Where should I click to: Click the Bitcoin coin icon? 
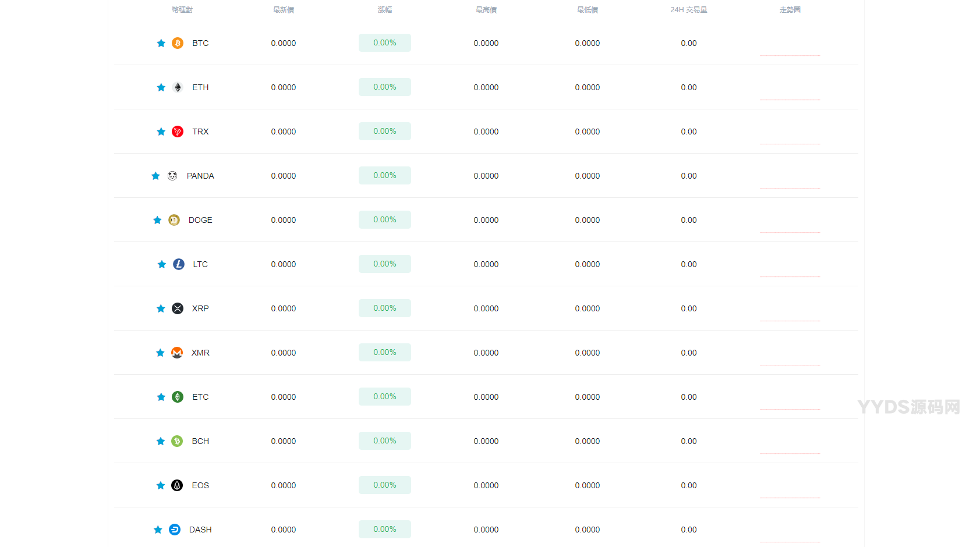coord(178,43)
